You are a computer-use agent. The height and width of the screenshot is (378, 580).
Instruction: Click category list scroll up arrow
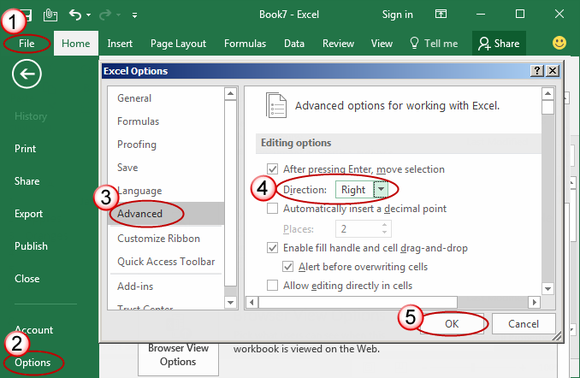point(230,93)
